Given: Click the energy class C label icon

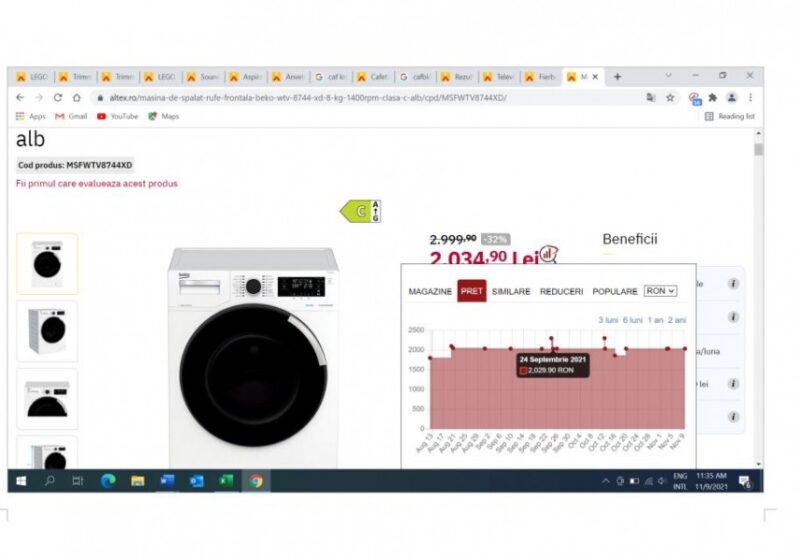Looking at the screenshot, I should pyautogui.click(x=359, y=211).
